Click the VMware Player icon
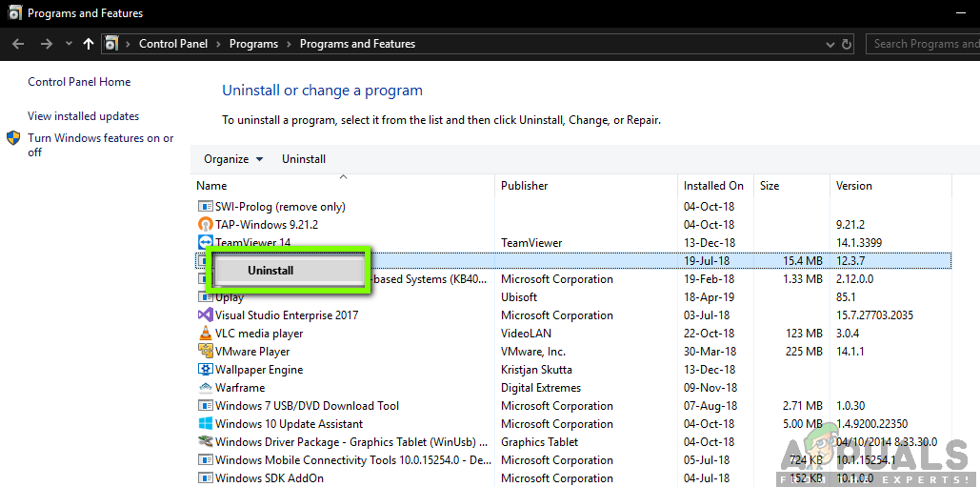This screenshot has height=487, width=980. 205,352
